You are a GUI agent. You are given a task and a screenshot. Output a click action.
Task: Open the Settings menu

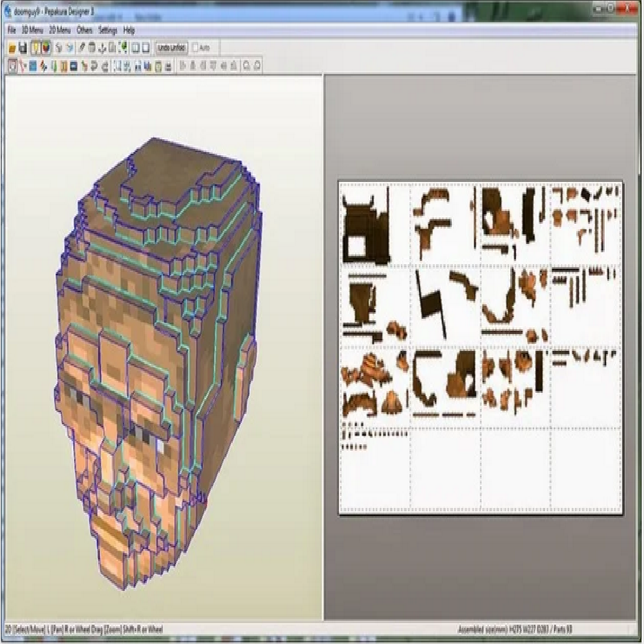(x=108, y=31)
